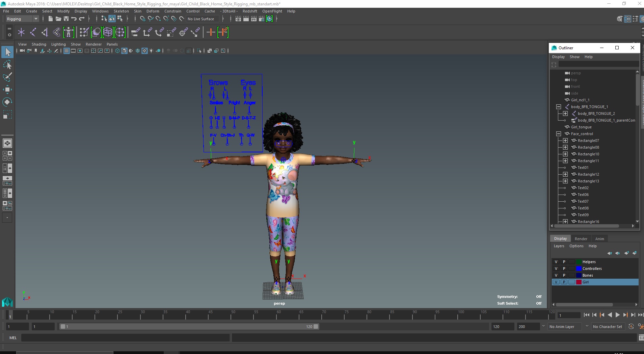Open the Render View icon in status line

238,19
